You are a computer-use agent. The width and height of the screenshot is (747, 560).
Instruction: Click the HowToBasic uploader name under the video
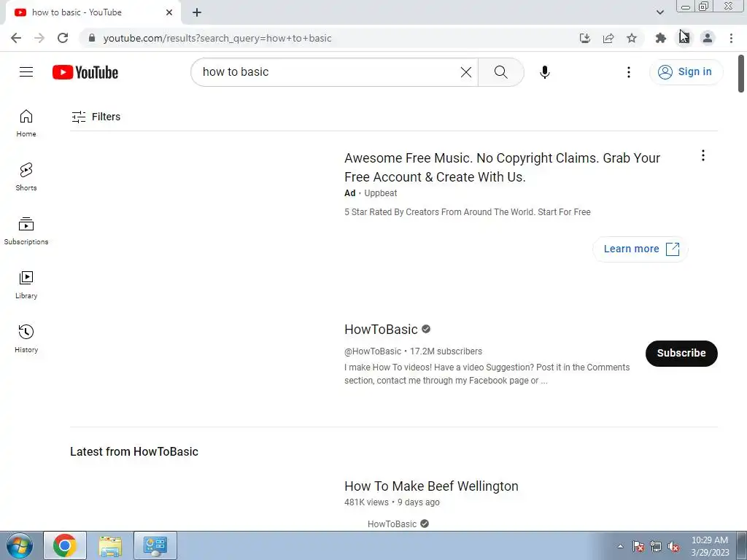(x=392, y=524)
